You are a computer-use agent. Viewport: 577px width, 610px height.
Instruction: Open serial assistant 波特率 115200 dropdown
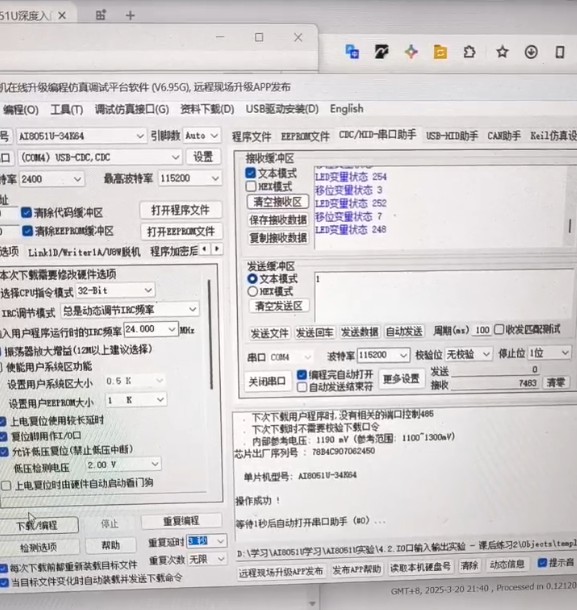point(383,355)
